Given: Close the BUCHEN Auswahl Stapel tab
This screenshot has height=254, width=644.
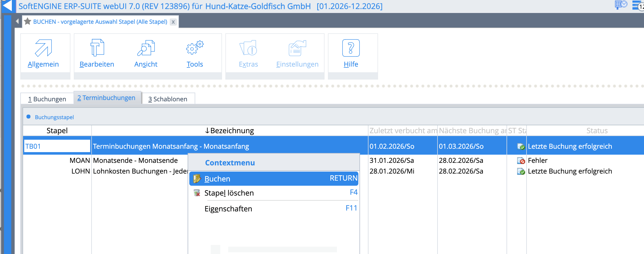Looking at the screenshot, I should [x=173, y=22].
